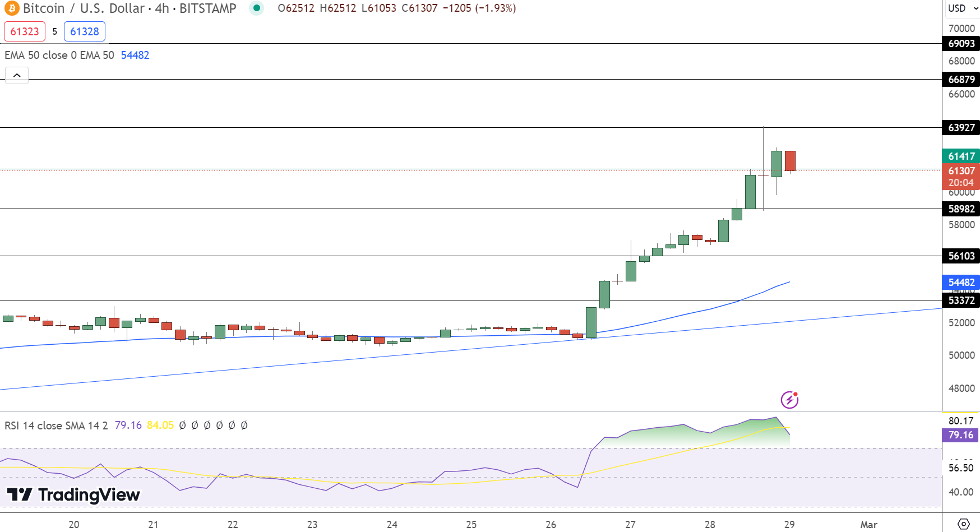Click the red Sell button showing 61323

(25, 31)
